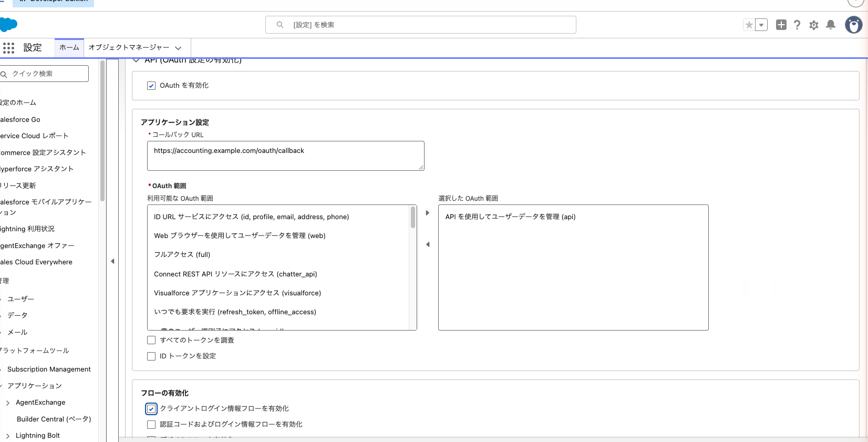Focus the [設定] を検索 search field

pos(421,25)
